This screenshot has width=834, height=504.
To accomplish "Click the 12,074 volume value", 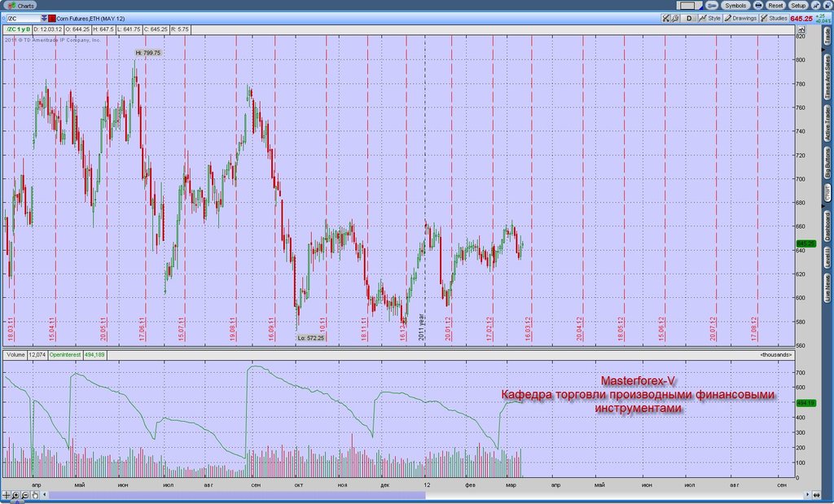I will pyautogui.click(x=37, y=355).
